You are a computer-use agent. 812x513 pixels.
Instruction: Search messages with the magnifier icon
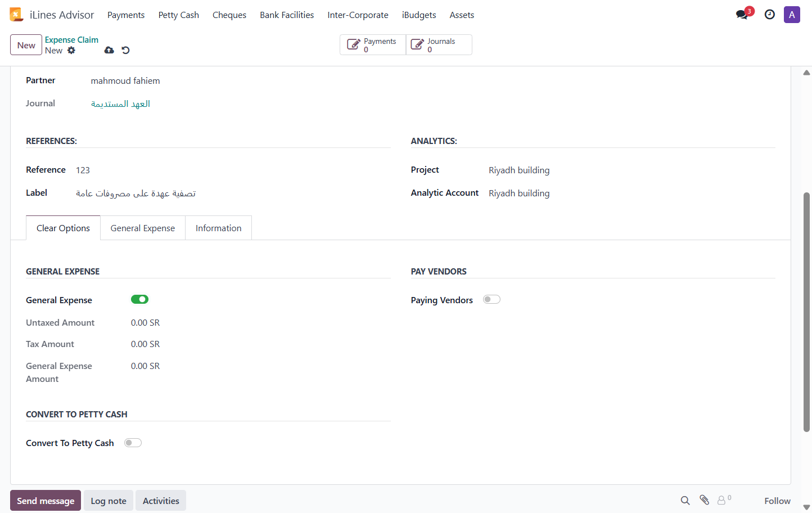[x=685, y=501]
